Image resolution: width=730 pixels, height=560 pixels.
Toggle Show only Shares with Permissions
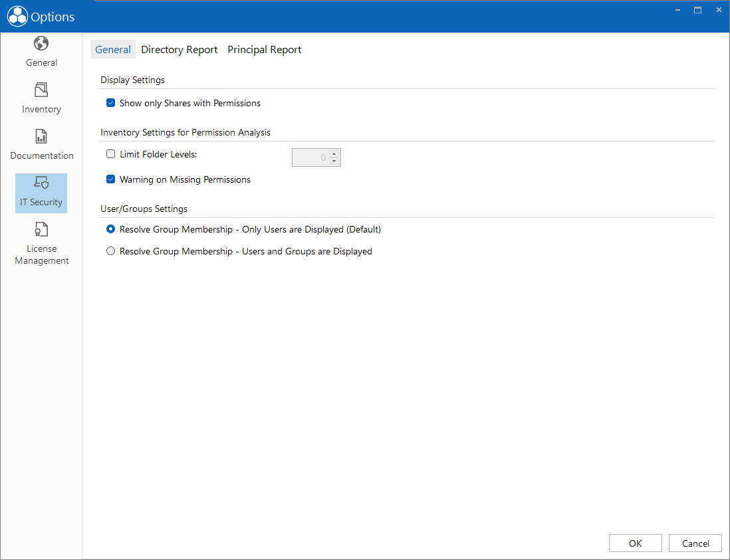[111, 103]
